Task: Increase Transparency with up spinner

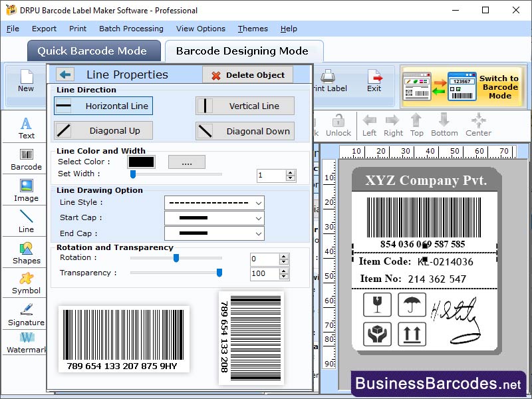Action: click(x=284, y=271)
